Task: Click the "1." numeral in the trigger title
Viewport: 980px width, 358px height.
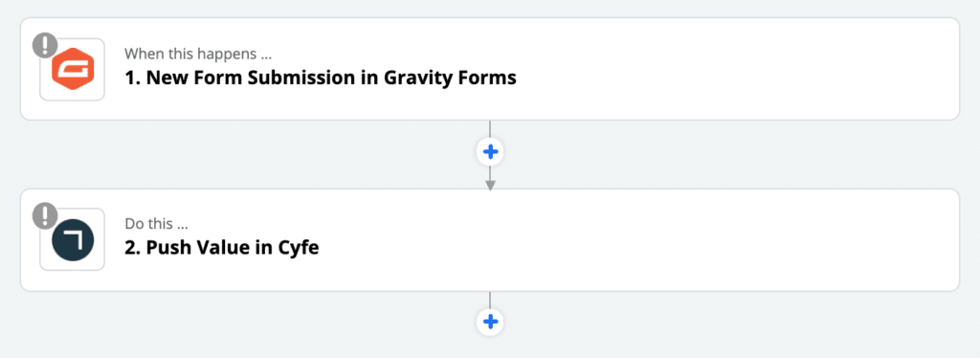Action: [132, 78]
